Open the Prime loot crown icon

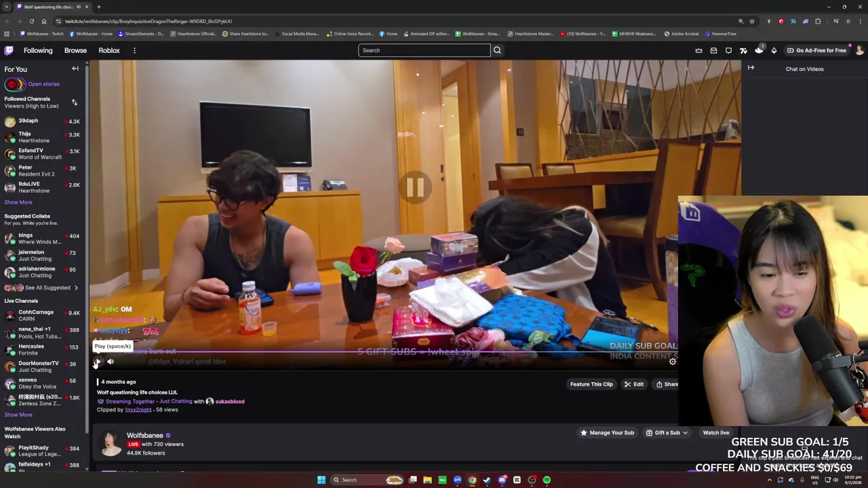[x=699, y=50]
